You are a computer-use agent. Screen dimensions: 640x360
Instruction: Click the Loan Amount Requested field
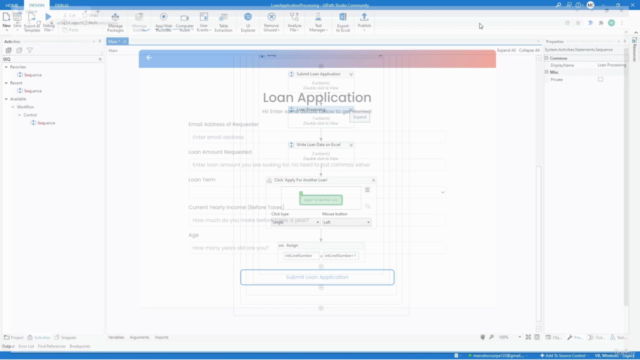(x=317, y=165)
